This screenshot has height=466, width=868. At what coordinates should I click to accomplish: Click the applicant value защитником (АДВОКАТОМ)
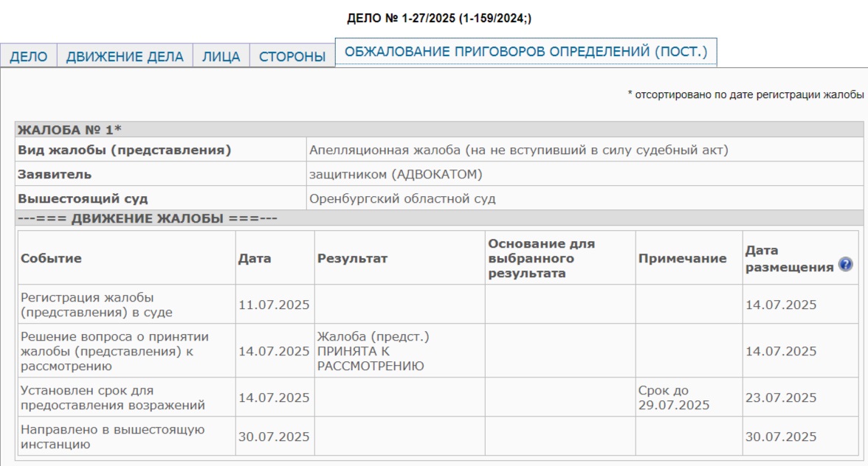395,175
